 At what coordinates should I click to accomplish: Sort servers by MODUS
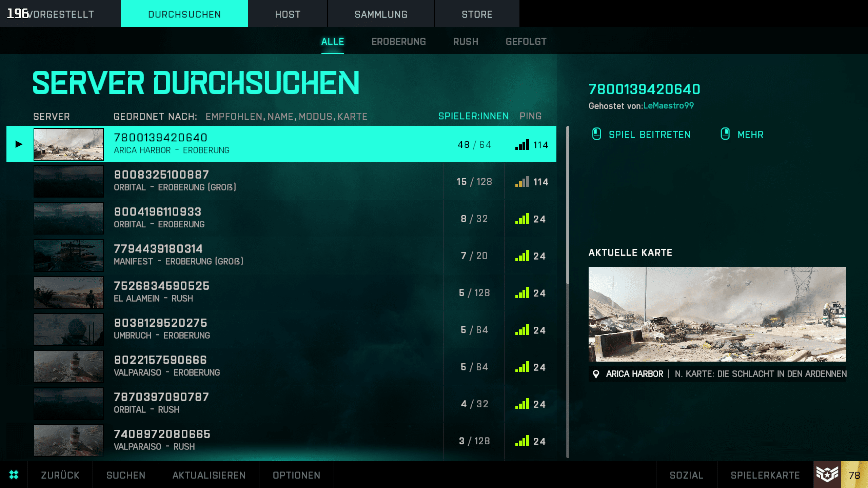(315, 117)
